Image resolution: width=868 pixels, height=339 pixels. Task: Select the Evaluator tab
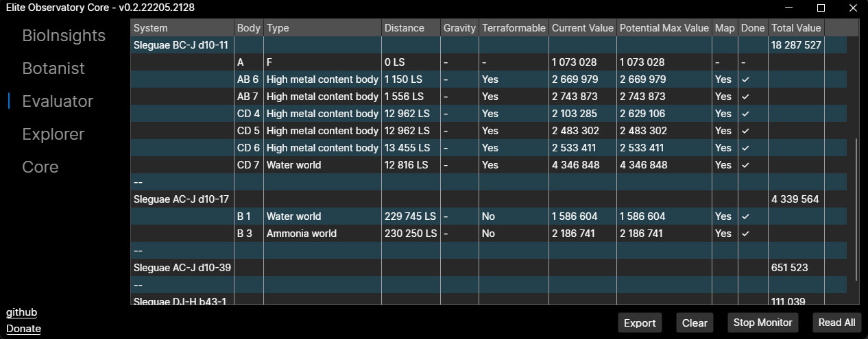58,101
